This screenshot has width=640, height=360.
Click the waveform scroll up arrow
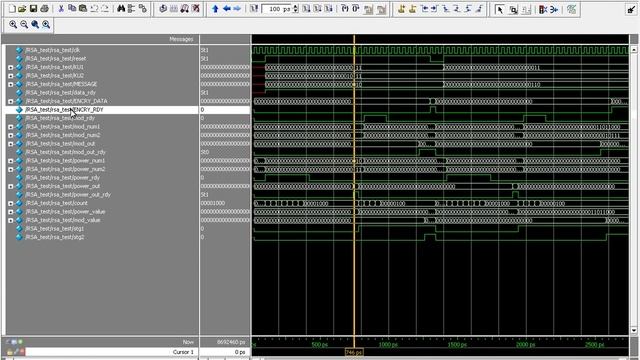(x=634, y=49)
